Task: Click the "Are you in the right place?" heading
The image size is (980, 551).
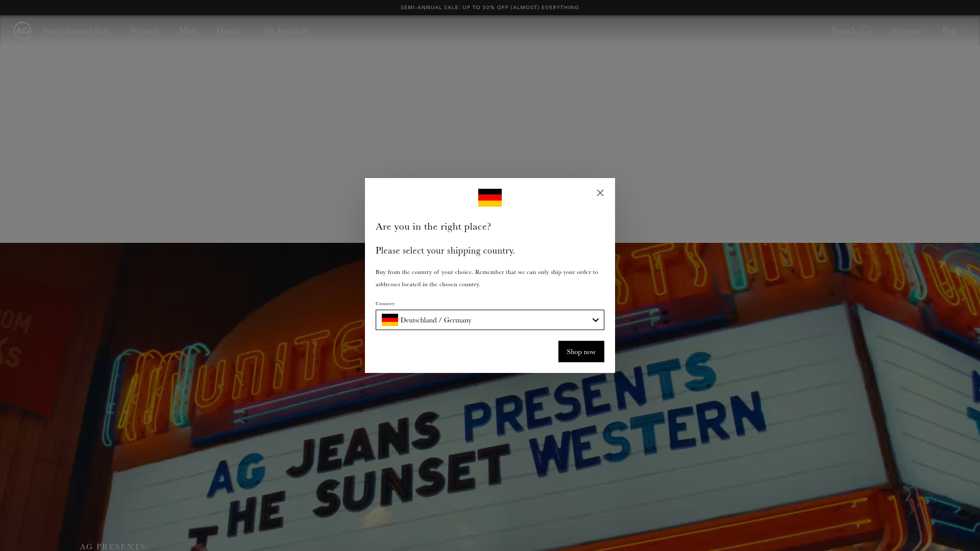Action: (x=433, y=227)
